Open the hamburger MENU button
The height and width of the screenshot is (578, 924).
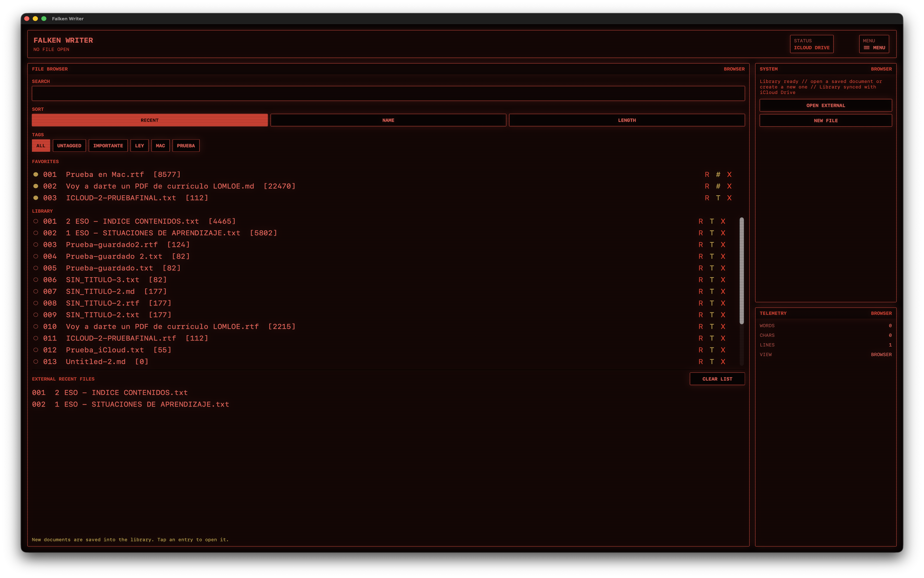coord(874,44)
